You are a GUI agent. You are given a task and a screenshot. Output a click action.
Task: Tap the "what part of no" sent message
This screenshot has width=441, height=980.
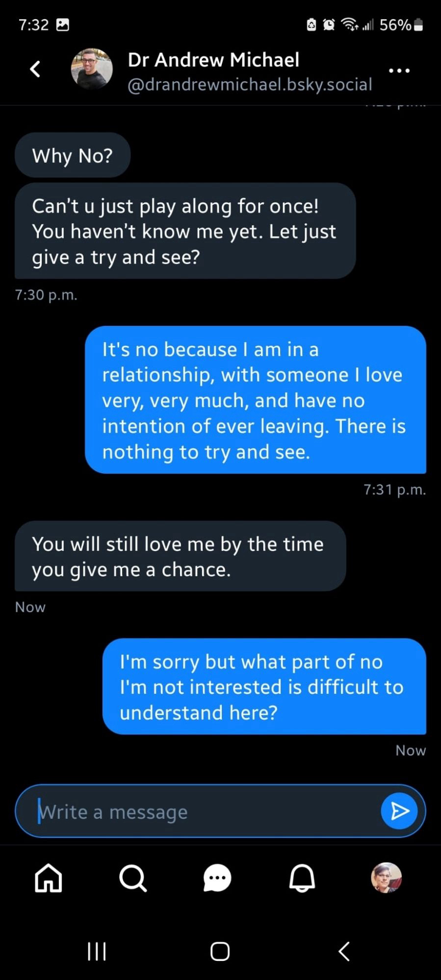coord(264,686)
